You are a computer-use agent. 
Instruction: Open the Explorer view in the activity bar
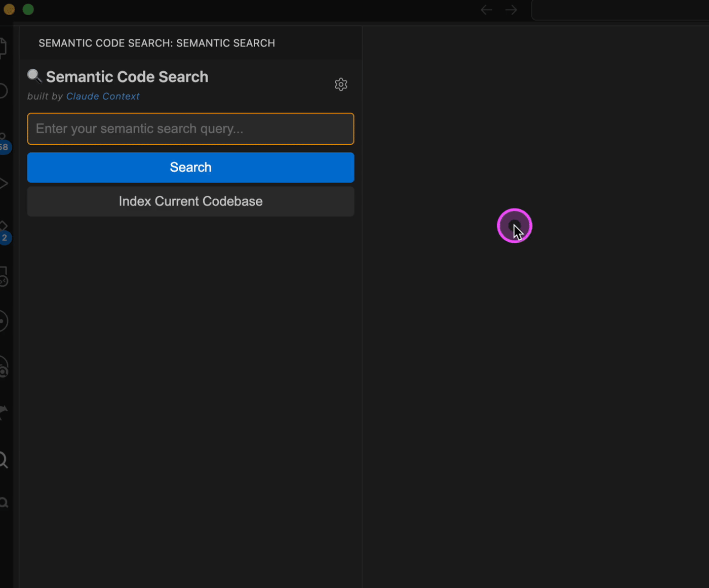[3, 46]
